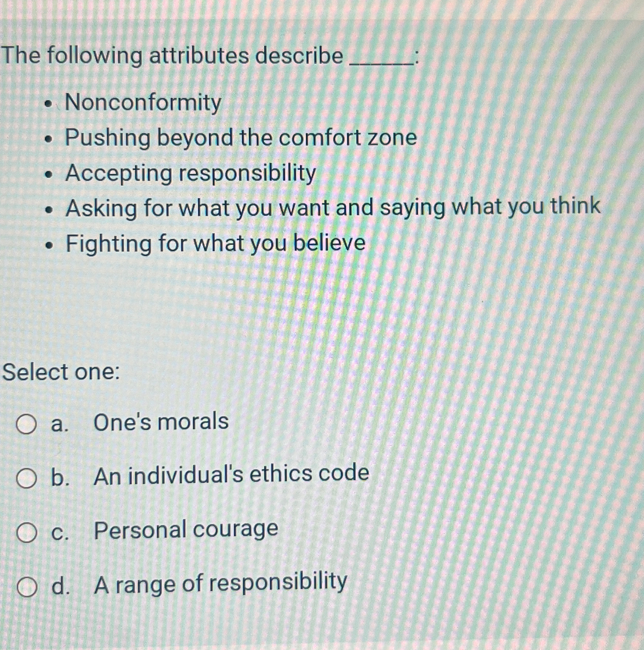
Task: Click the 'Nonconformity' bullet item
Action: (x=143, y=102)
